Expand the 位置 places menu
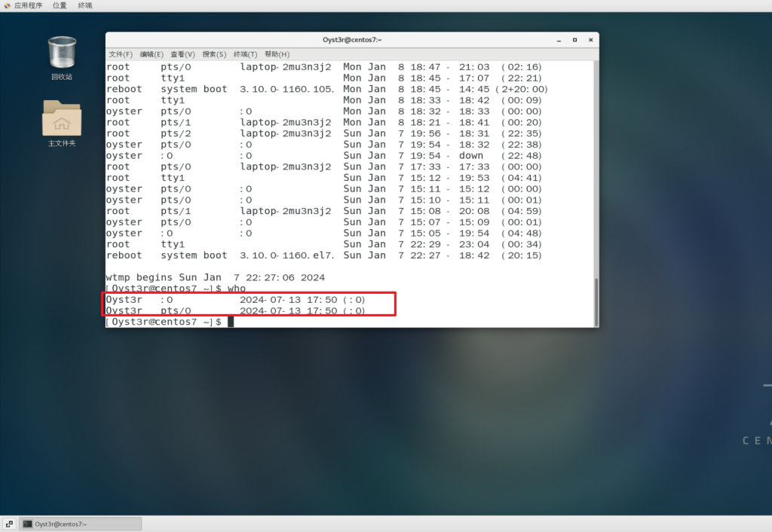Image resolution: width=772 pixels, height=532 pixels. pos(60,5)
